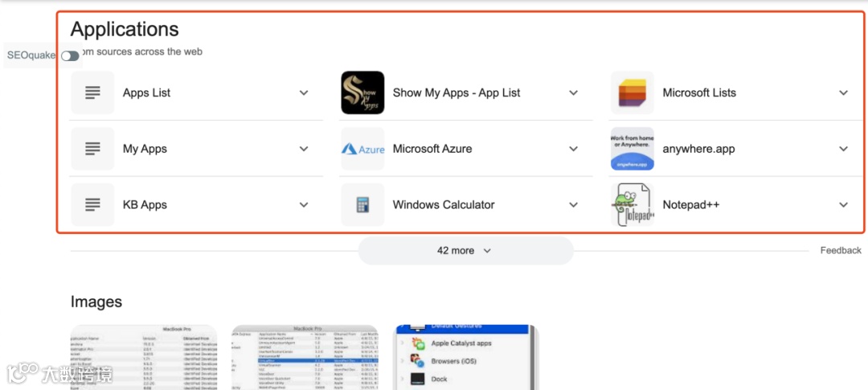868x390 pixels.
Task: Click the Show My Apps - App List label
Action: pyautogui.click(x=457, y=93)
